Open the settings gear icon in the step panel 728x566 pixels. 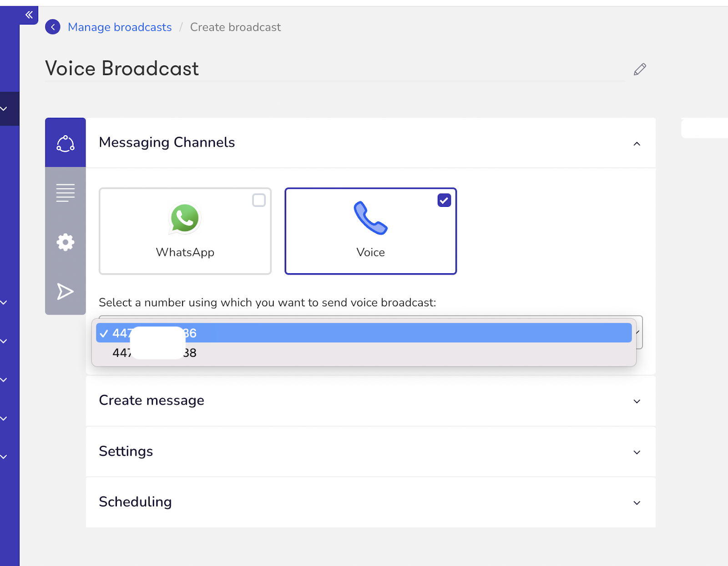(x=65, y=242)
